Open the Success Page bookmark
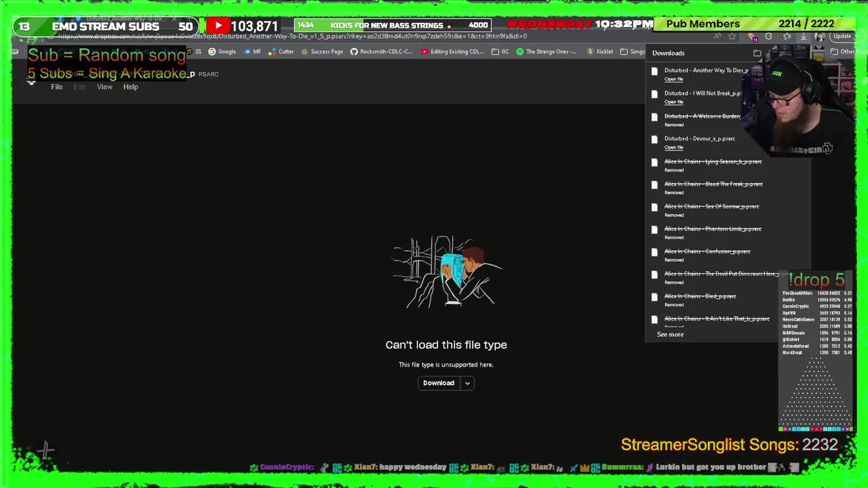The image size is (868, 488). pyautogui.click(x=322, y=52)
